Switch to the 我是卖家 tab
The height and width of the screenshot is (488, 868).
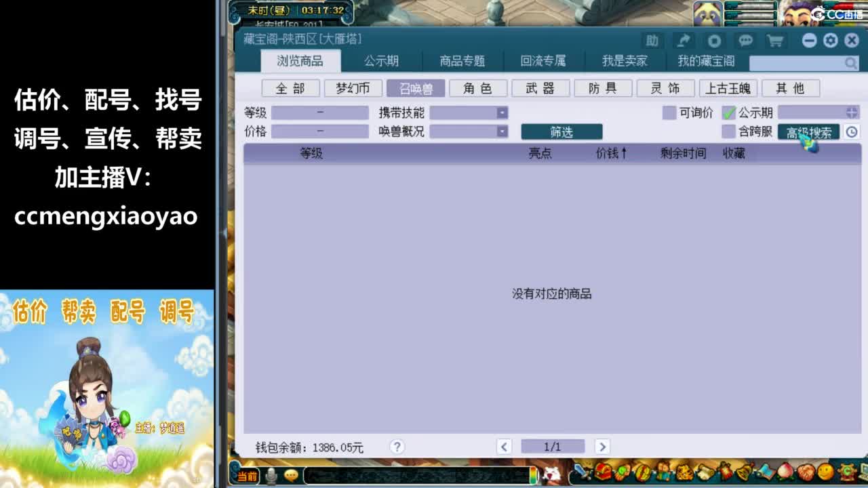pyautogui.click(x=625, y=61)
